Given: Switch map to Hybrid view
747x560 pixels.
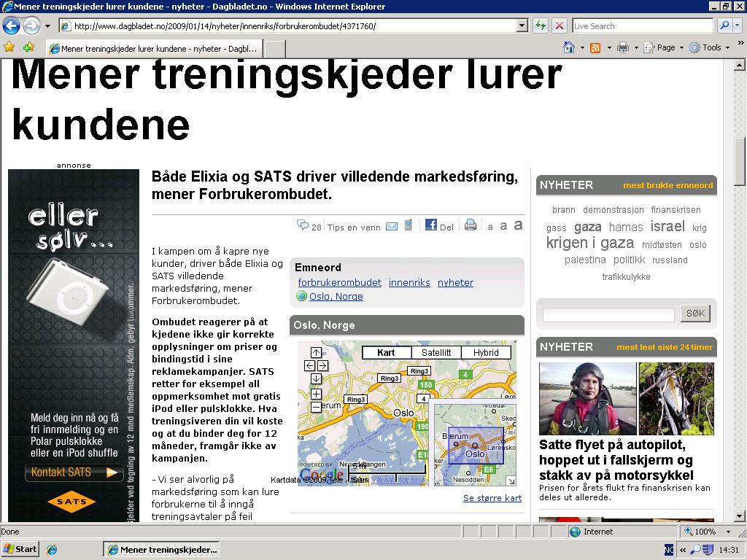Looking at the screenshot, I should click(486, 352).
